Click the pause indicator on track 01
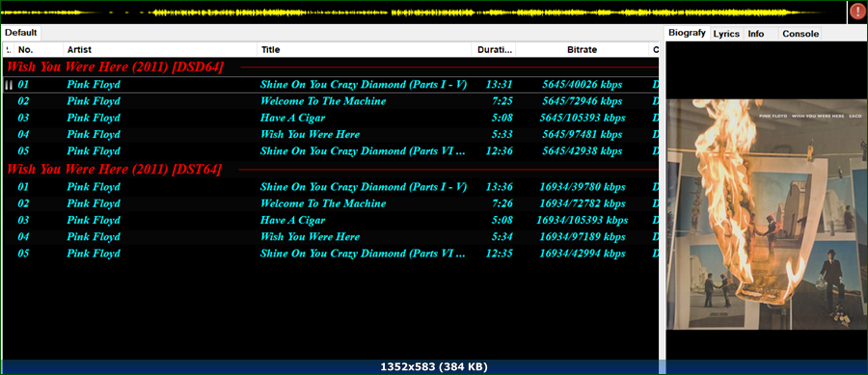The image size is (868, 375). [9, 85]
